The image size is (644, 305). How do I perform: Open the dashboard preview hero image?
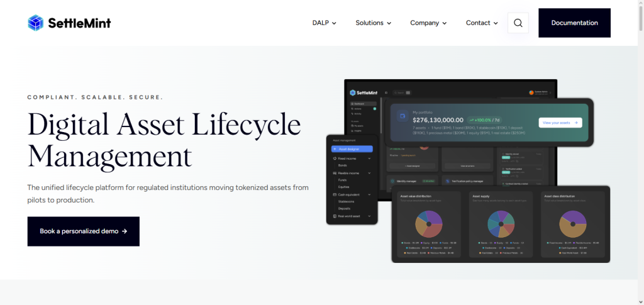pyautogui.click(x=468, y=171)
